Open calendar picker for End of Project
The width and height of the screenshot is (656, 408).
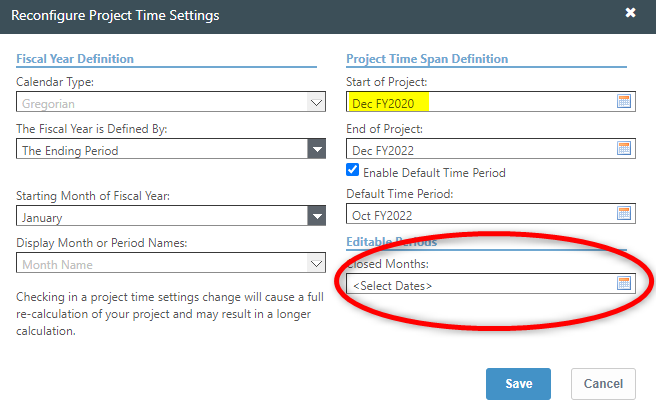click(624, 149)
